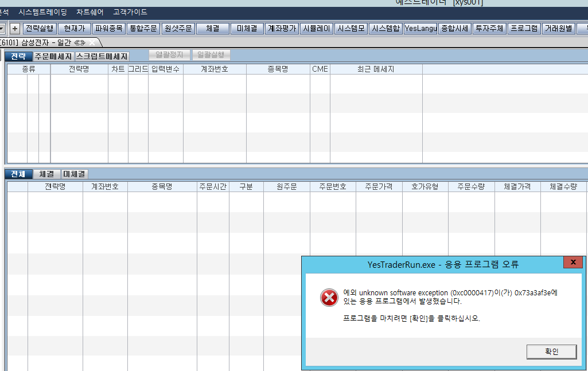Close the 삼성전자 - 일간 tab
The height and width of the screenshot is (371, 588).
click(92, 42)
